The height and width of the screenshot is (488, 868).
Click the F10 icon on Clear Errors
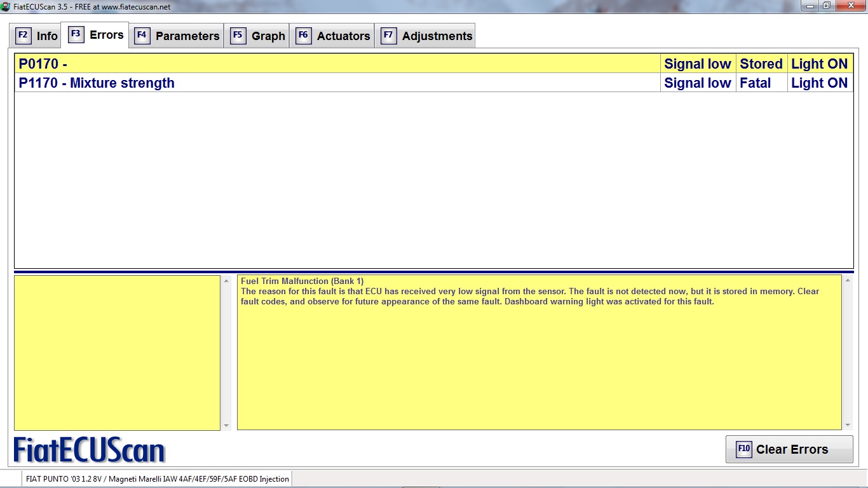[x=743, y=449]
